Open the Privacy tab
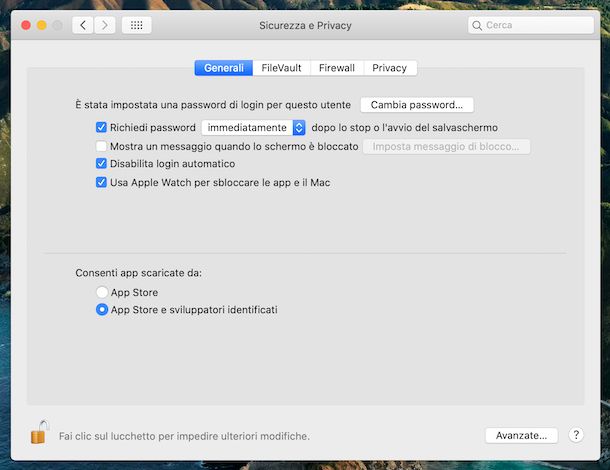Image resolution: width=610 pixels, height=470 pixels. click(x=390, y=68)
